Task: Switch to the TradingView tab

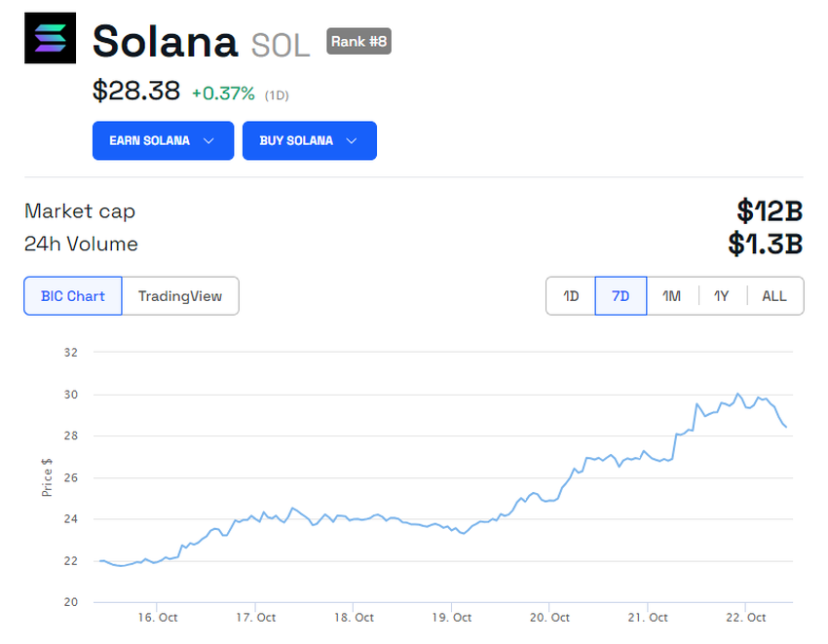Action: (180, 296)
